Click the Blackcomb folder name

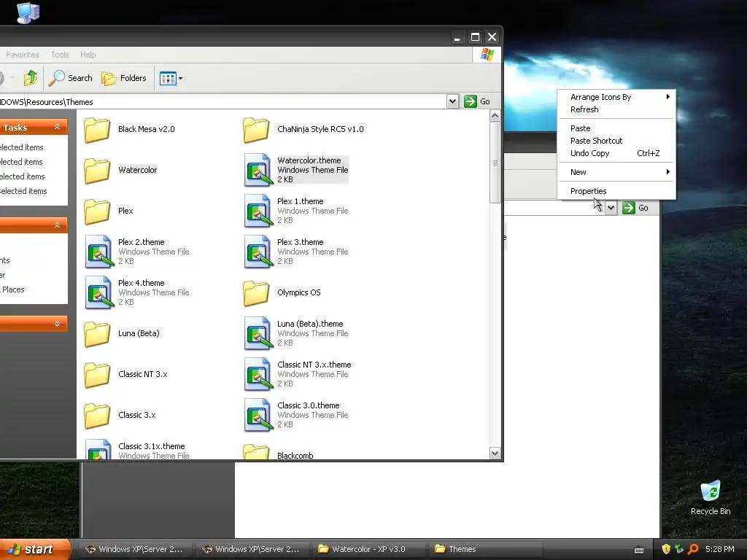pos(295,456)
